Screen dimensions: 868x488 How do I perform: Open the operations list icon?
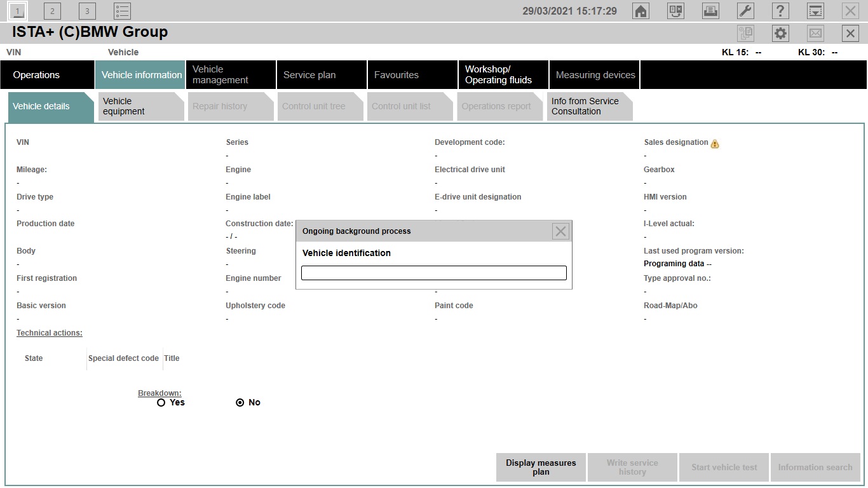[x=122, y=11]
